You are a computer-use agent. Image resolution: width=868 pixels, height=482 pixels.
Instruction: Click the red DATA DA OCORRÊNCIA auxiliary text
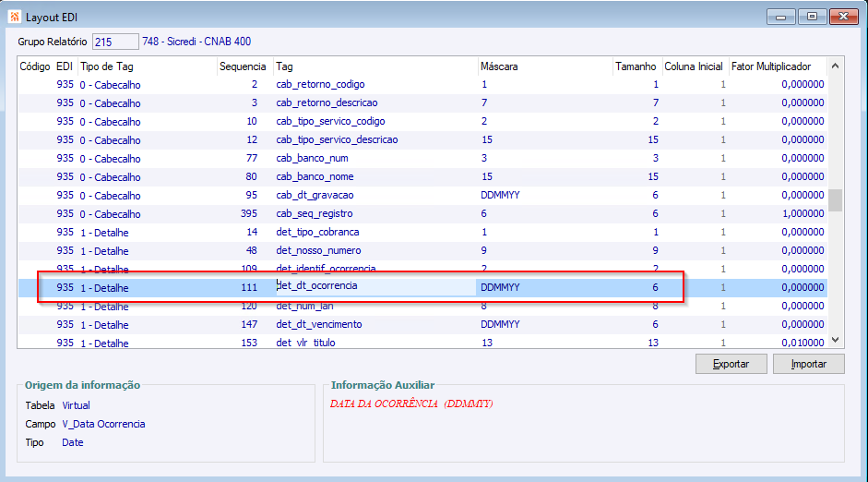(x=411, y=404)
